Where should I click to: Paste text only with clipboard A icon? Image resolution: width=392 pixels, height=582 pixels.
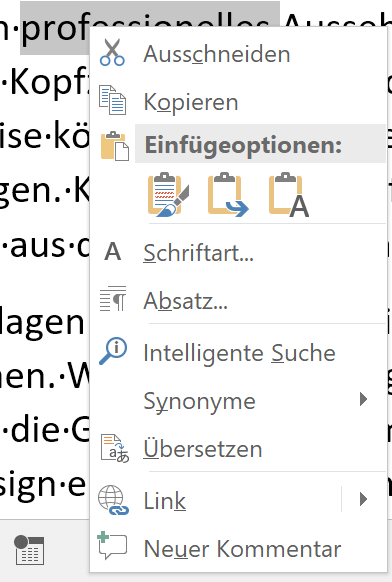tap(289, 194)
